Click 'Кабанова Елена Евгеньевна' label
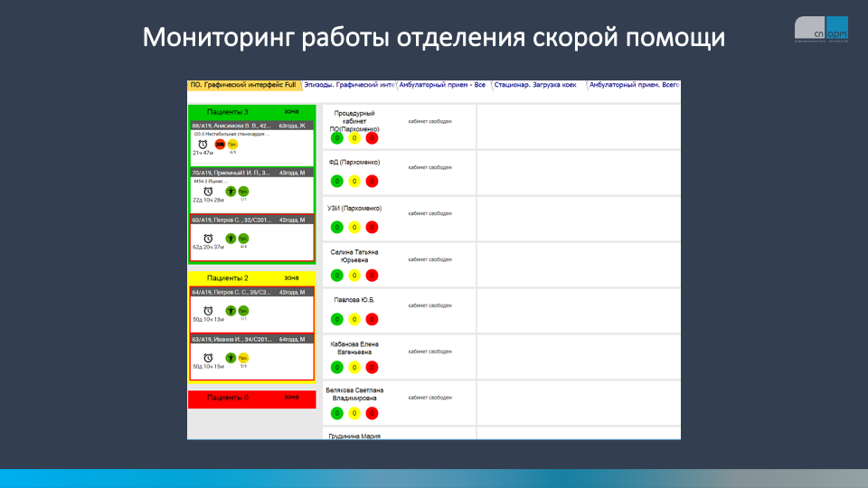 [354, 348]
